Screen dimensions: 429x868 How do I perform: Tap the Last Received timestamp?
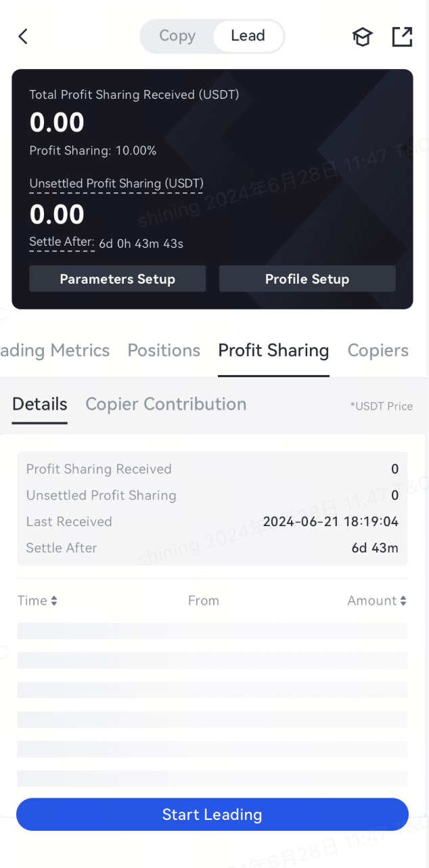pyautogui.click(x=330, y=521)
